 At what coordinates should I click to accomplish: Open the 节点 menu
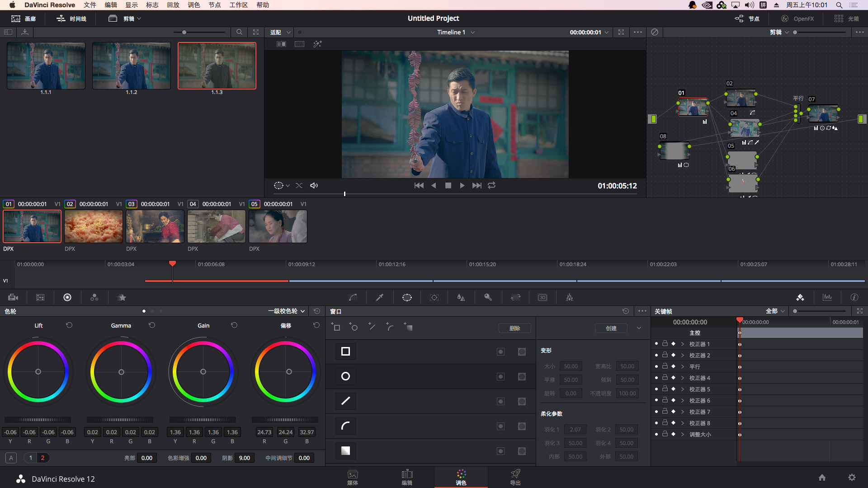pyautogui.click(x=215, y=5)
